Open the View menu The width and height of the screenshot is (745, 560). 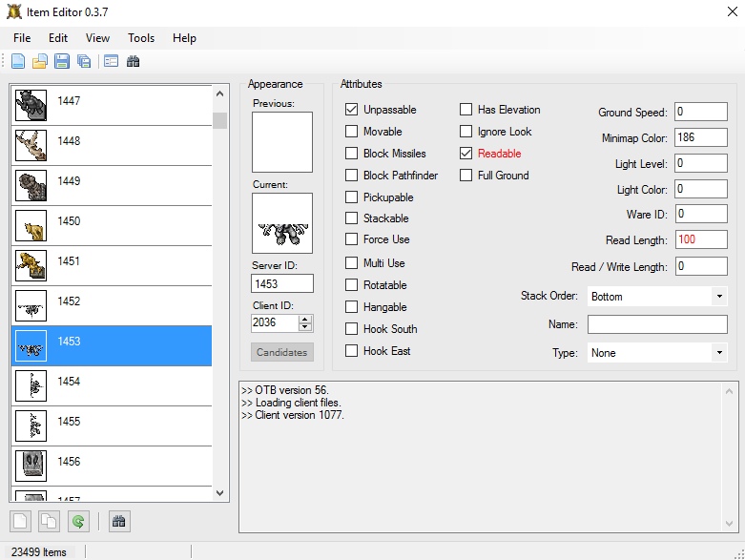click(x=97, y=38)
